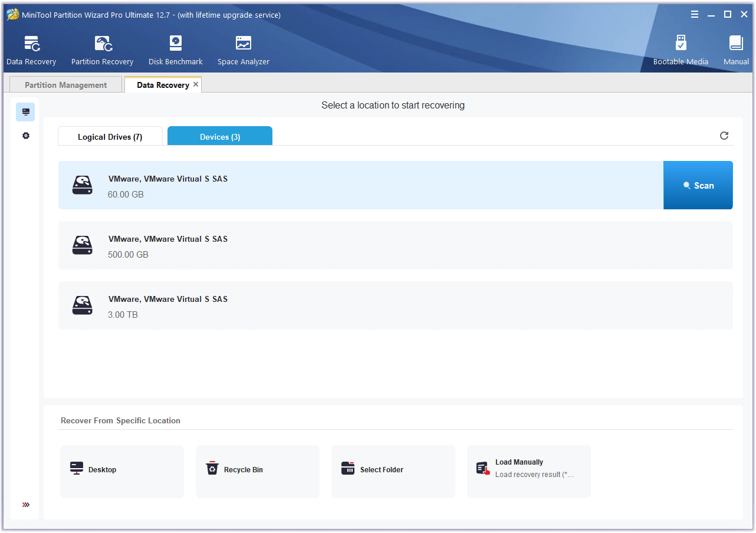Click the '3.00 TB' size text
This screenshot has height=533, width=756.
[123, 315]
